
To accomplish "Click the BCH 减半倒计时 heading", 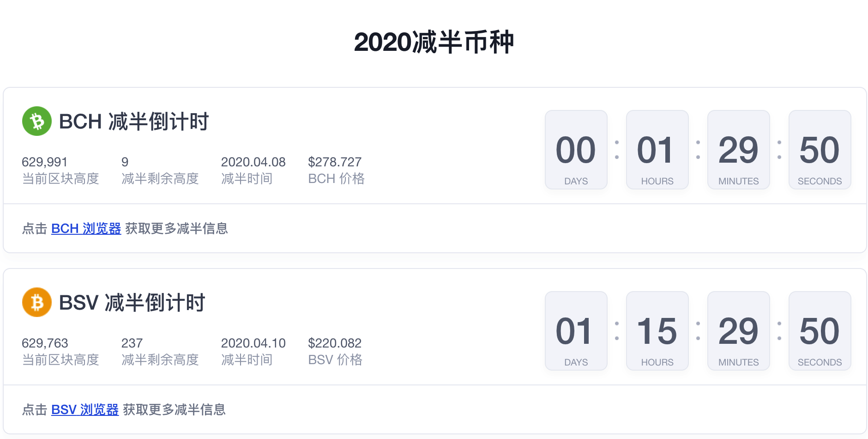I will coord(134,122).
